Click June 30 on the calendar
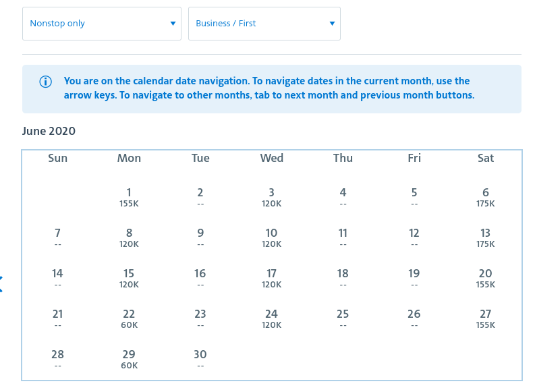This screenshot has width=535, height=392. [200, 359]
